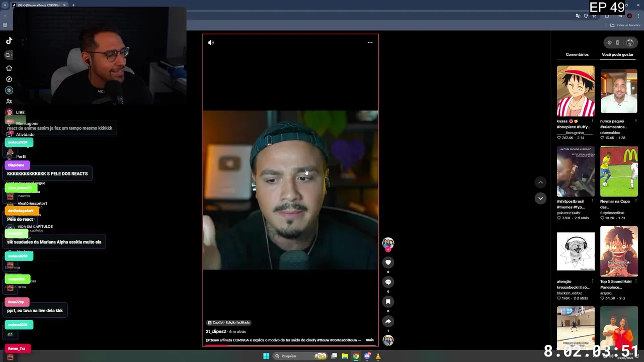The height and width of the screenshot is (362, 644).
Task: Open Discord from the taskbar
Action: tap(367, 356)
